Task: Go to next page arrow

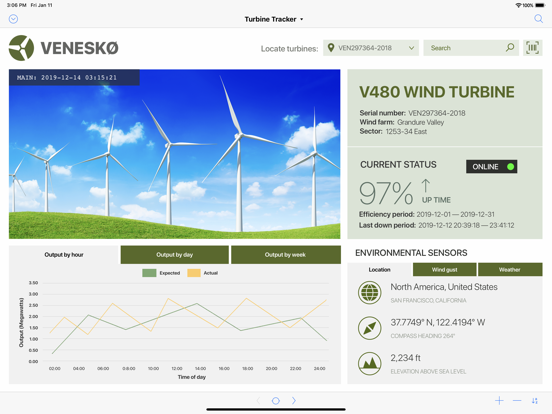Action: (x=294, y=401)
